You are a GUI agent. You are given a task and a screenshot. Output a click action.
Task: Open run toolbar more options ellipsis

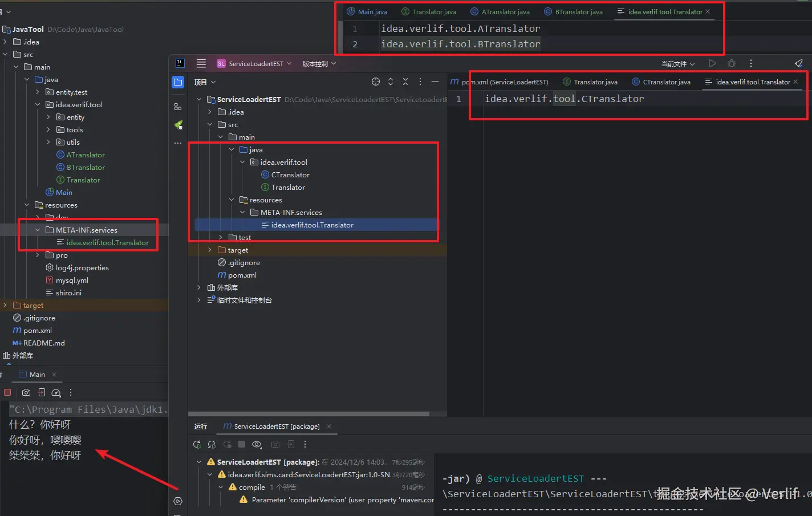click(x=305, y=444)
